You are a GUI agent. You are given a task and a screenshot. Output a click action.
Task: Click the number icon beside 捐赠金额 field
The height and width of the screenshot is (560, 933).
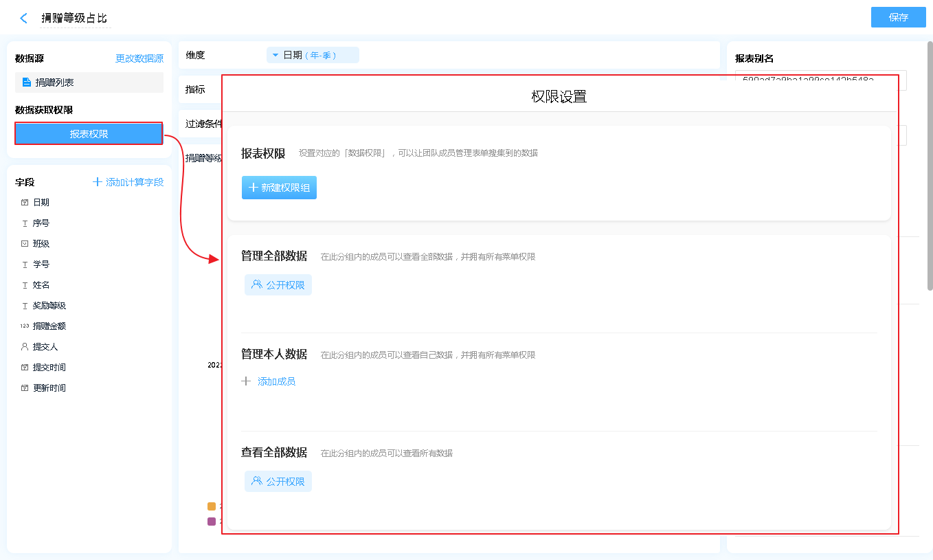25,326
